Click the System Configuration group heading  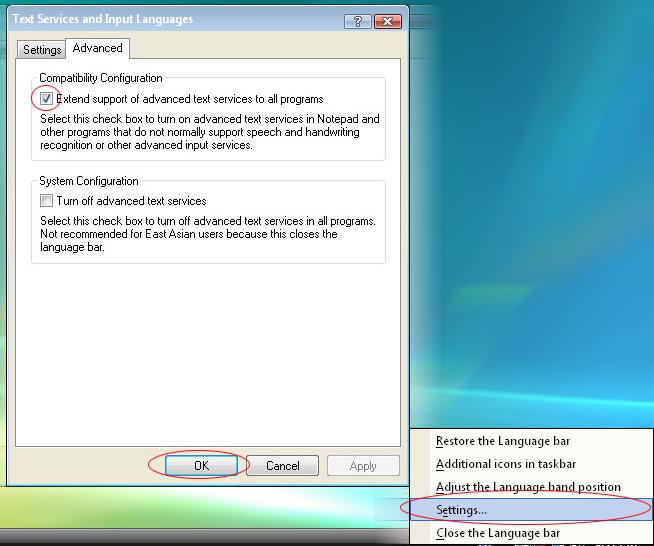(89, 181)
